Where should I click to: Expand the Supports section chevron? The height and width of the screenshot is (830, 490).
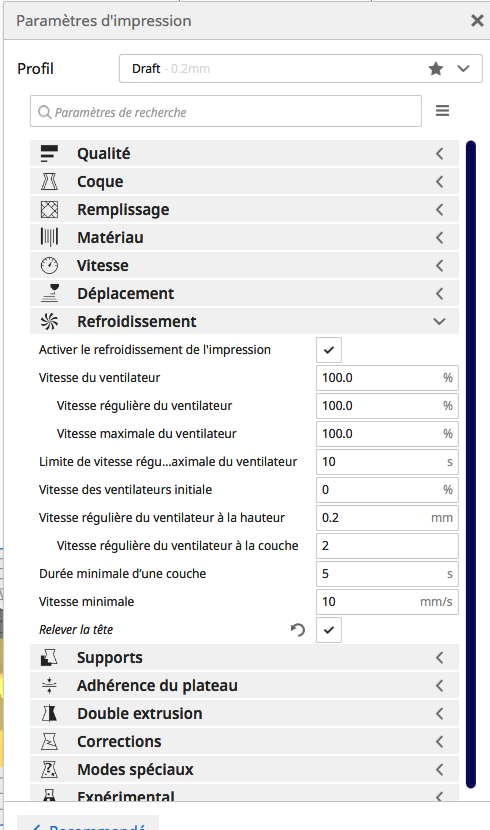(x=440, y=657)
